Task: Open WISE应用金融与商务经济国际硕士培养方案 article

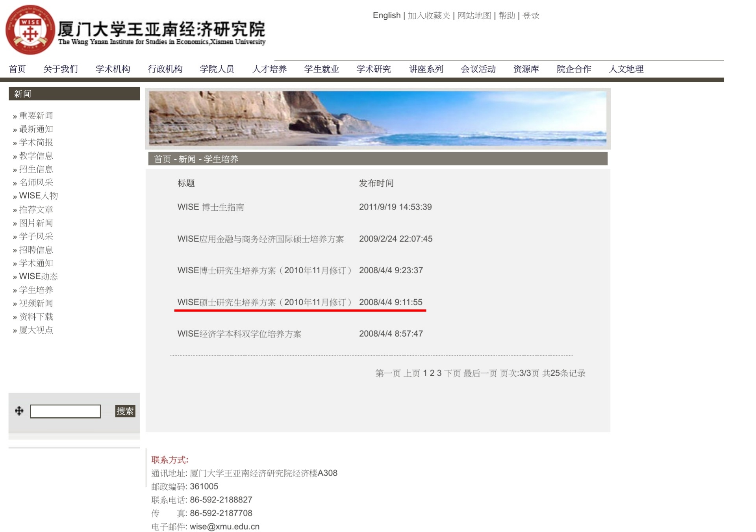Action: pos(261,239)
